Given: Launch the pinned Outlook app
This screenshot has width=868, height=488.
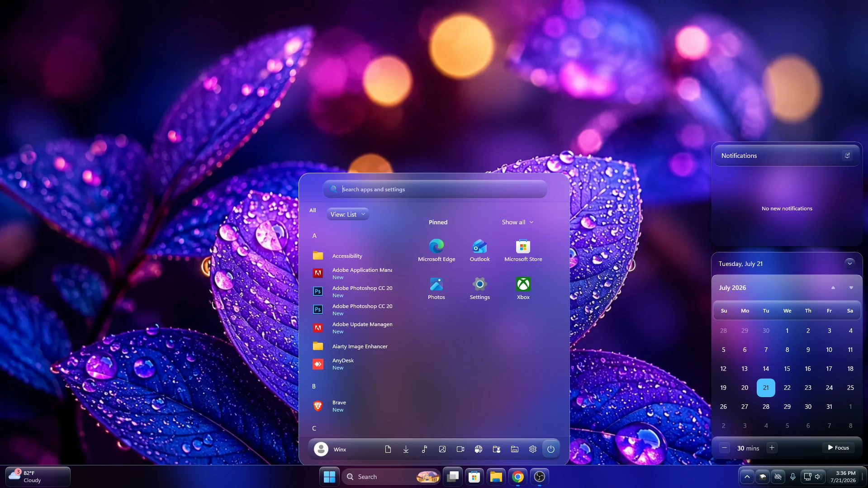Looking at the screenshot, I should click(x=479, y=251).
